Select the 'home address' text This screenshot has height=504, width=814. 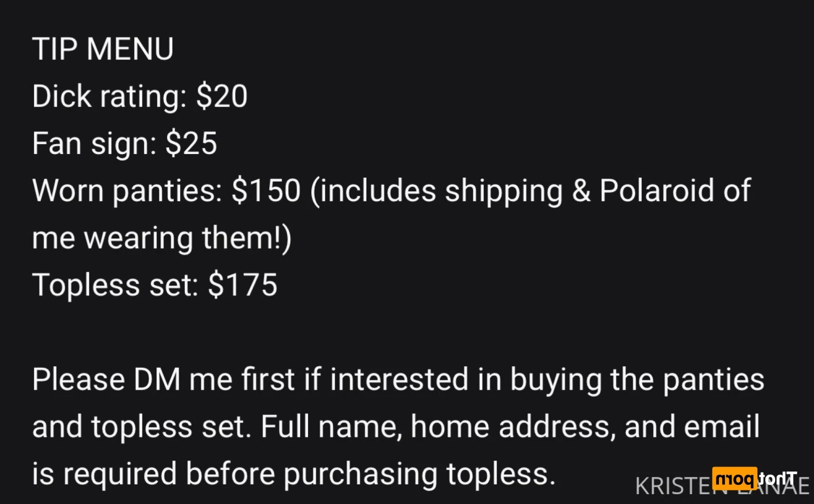pos(513,427)
